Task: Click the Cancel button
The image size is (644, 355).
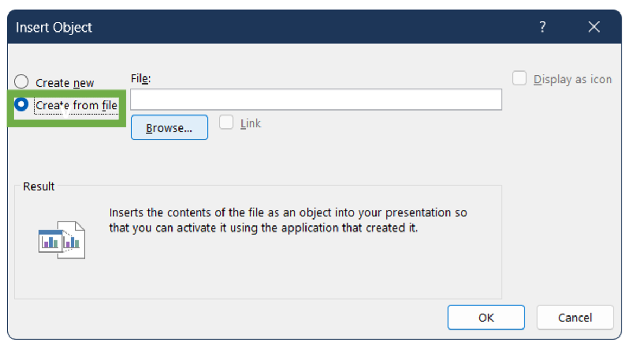Action: pos(575,318)
